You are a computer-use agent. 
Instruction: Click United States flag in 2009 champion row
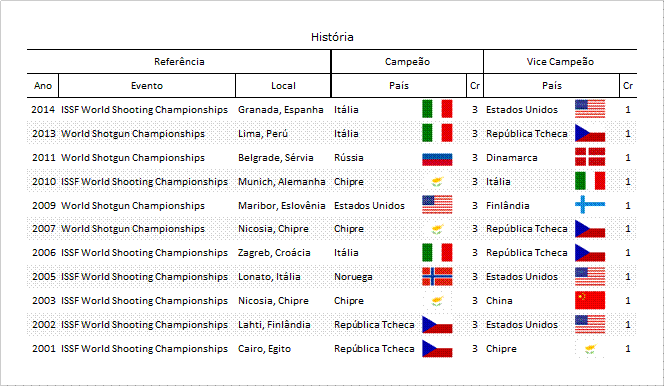[437, 205]
